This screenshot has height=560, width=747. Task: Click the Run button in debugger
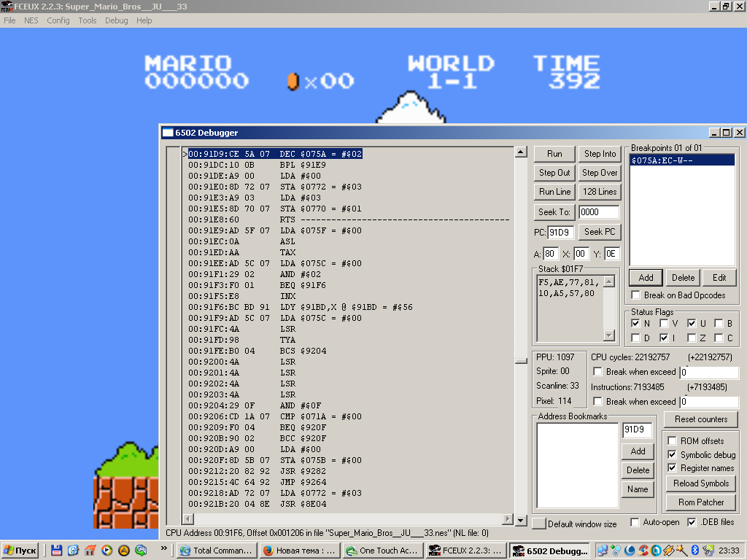[x=554, y=154]
